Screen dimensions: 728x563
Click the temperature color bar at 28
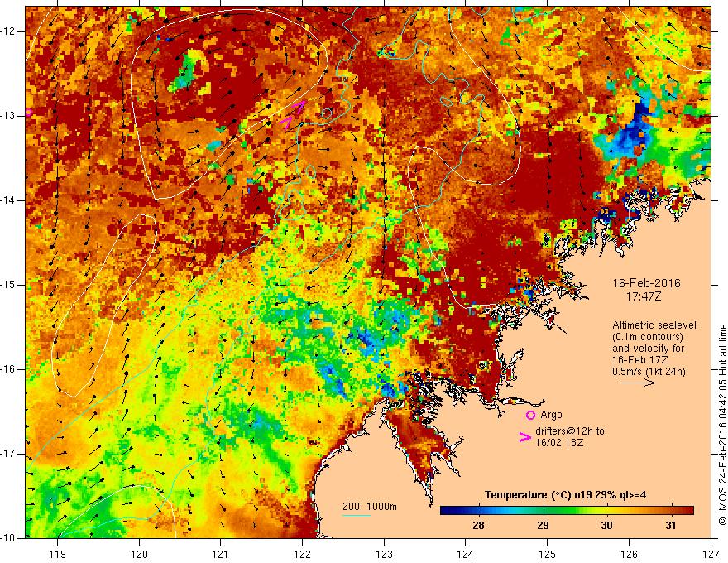pos(478,511)
